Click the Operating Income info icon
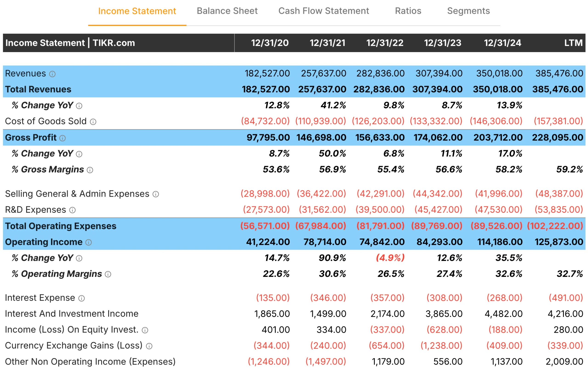 [88, 242]
